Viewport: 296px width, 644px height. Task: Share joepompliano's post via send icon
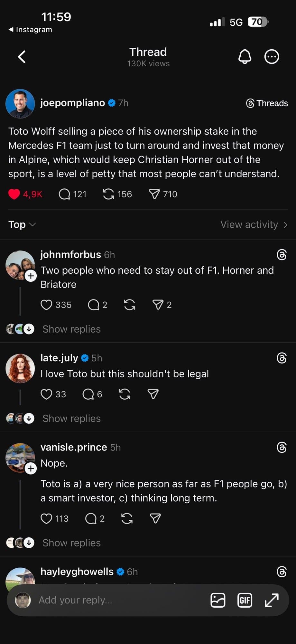click(154, 194)
